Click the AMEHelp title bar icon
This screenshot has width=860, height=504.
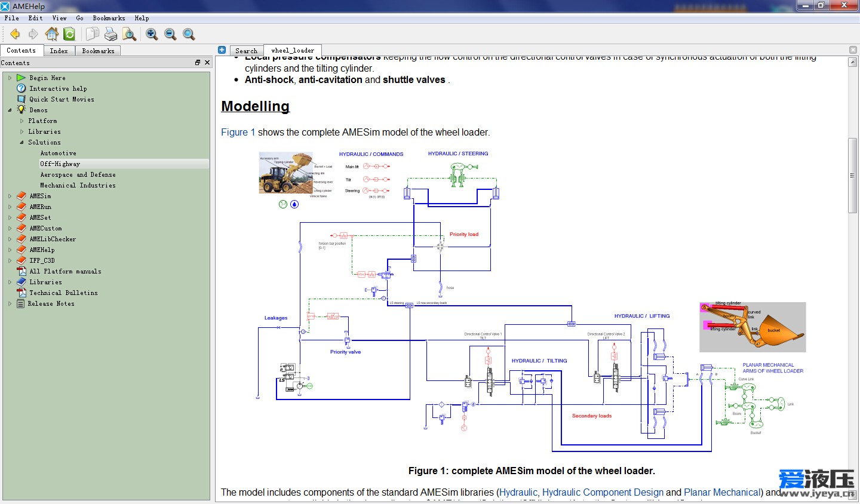[5, 6]
